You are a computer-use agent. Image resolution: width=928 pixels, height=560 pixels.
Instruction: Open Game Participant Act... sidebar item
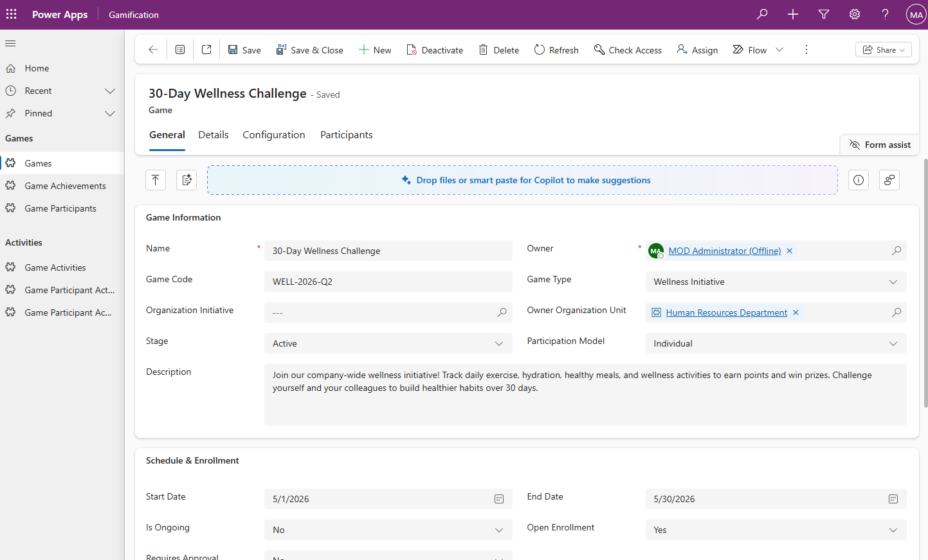[x=62, y=290]
